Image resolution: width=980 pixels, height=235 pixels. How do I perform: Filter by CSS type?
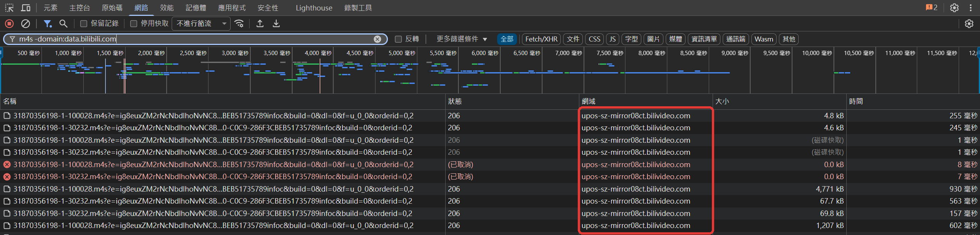(594, 39)
